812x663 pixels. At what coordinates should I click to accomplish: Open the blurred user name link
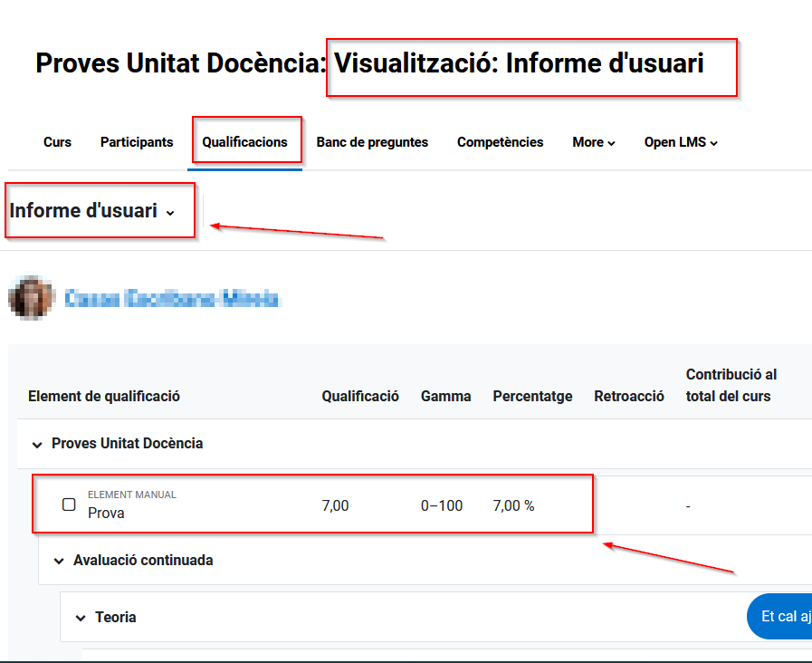(171, 299)
